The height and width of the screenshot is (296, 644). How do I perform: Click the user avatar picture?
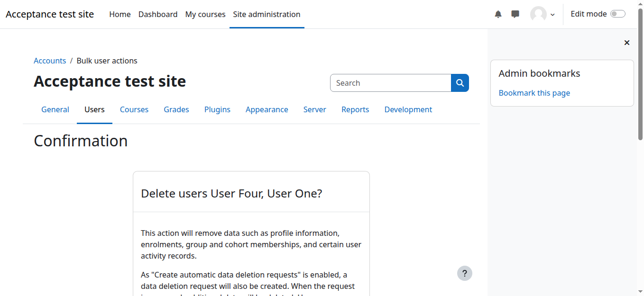[538, 14]
